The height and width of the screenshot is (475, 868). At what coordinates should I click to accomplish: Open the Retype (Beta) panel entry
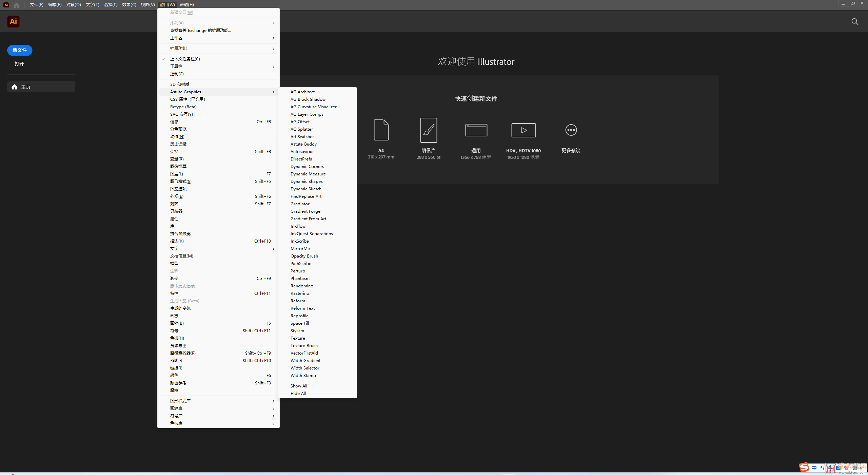click(218, 107)
